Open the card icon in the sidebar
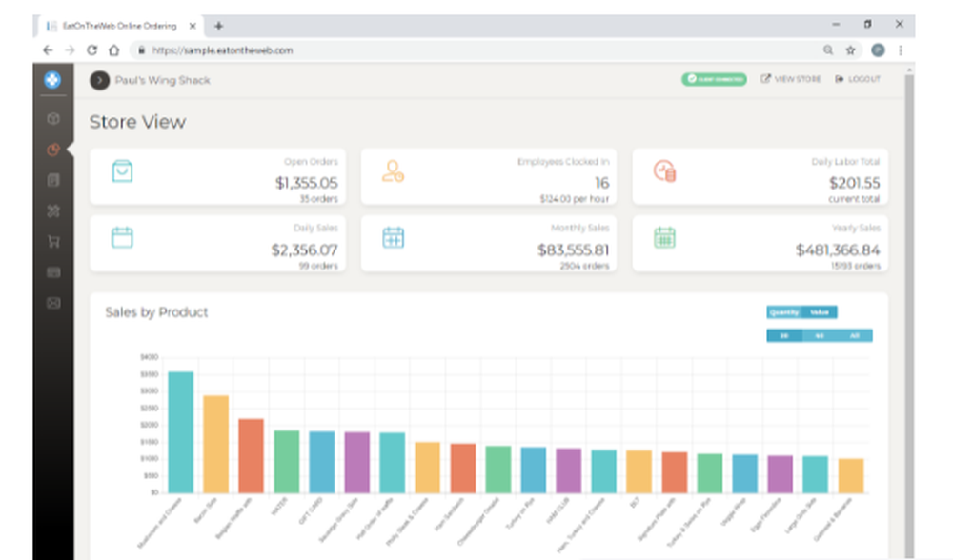The width and height of the screenshot is (953, 560). (53, 272)
